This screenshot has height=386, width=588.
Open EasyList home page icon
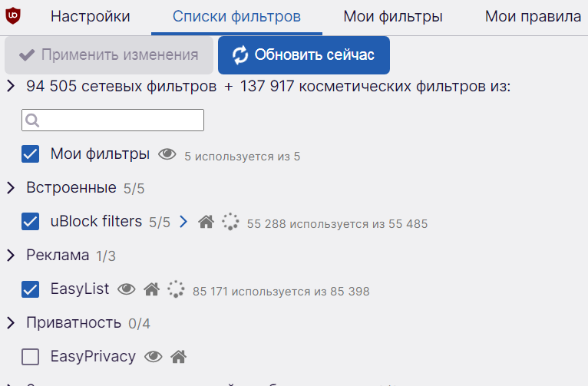point(152,289)
